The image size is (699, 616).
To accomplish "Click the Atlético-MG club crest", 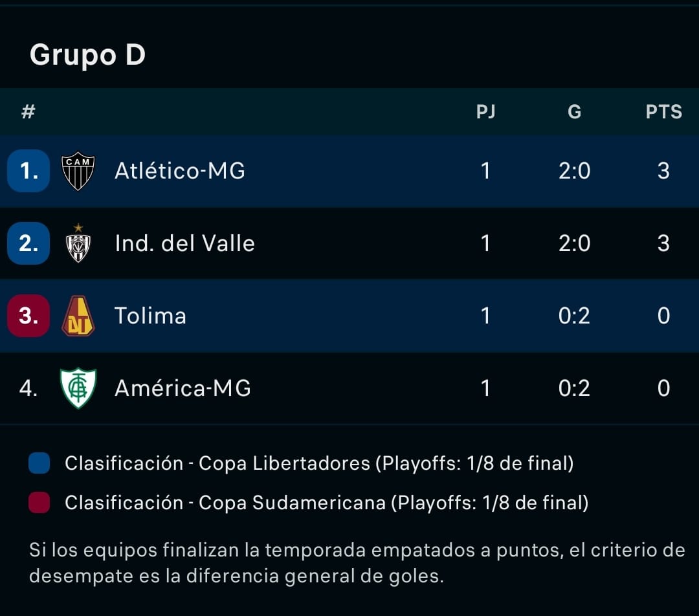I will pyautogui.click(x=78, y=171).
